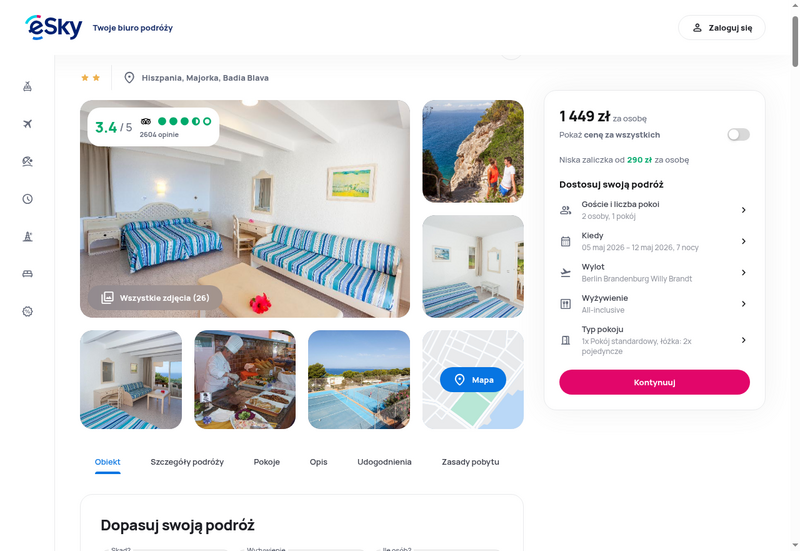Click the location pin icon beside Hiszpania

(129, 78)
